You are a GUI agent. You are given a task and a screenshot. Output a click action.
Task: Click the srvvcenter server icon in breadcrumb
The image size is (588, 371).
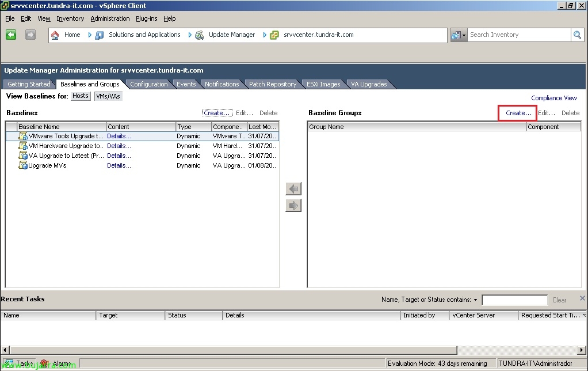tap(274, 35)
